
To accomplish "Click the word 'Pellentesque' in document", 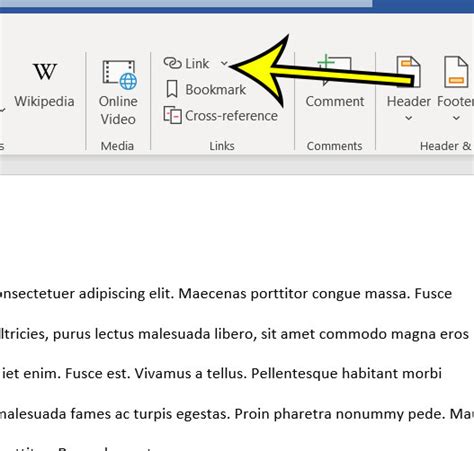I will [x=294, y=374].
